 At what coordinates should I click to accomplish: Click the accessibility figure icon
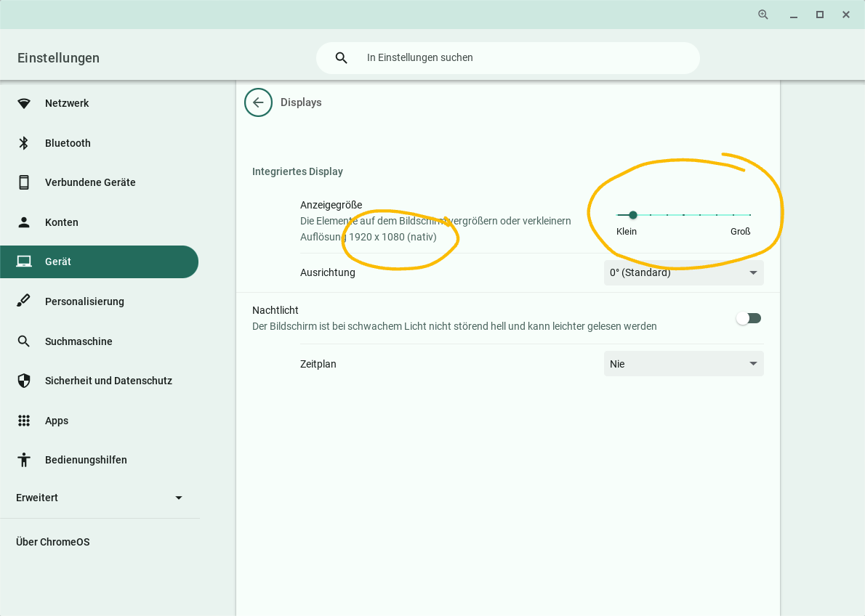[x=24, y=460]
